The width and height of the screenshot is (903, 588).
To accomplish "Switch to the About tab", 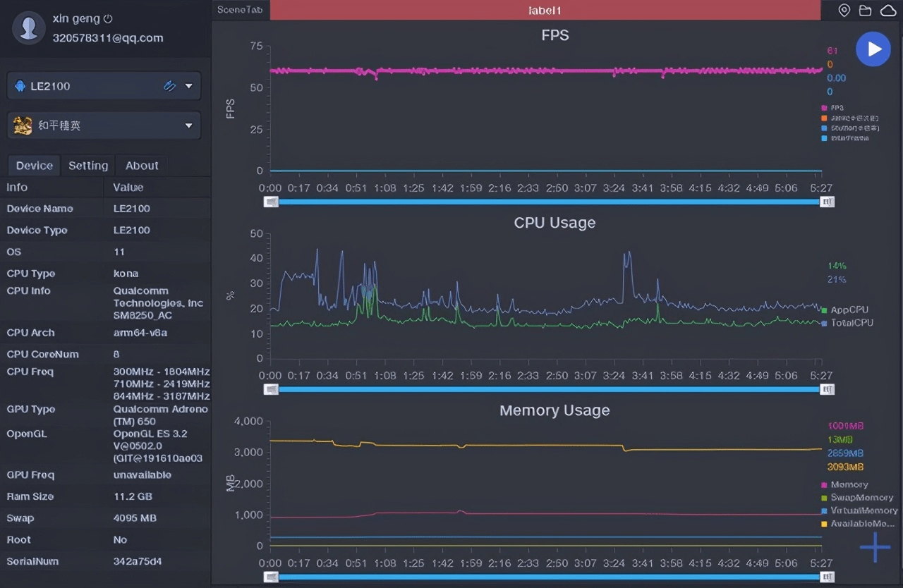I will 142,166.
